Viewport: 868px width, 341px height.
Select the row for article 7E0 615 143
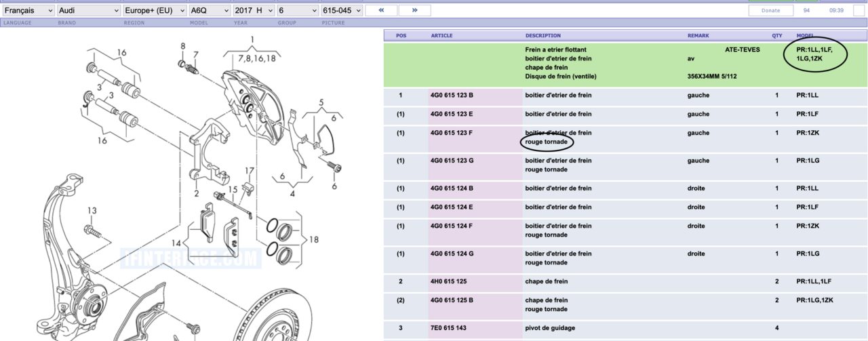449,328
